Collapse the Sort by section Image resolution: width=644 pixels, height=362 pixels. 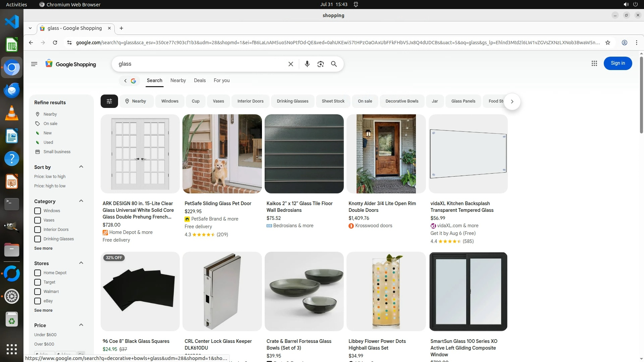(x=81, y=167)
